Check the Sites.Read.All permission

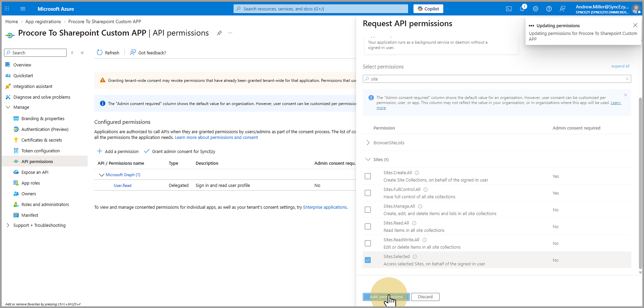point(368,226)
